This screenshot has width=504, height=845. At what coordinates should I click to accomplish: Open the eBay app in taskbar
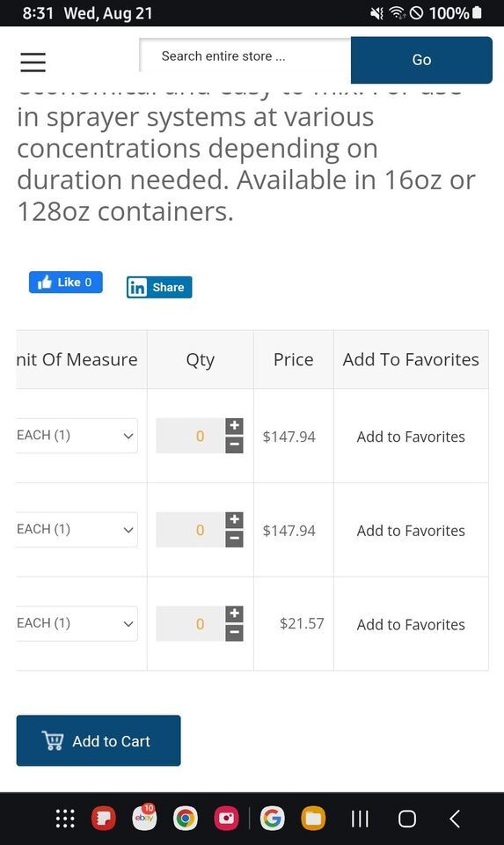coord(144,818)
